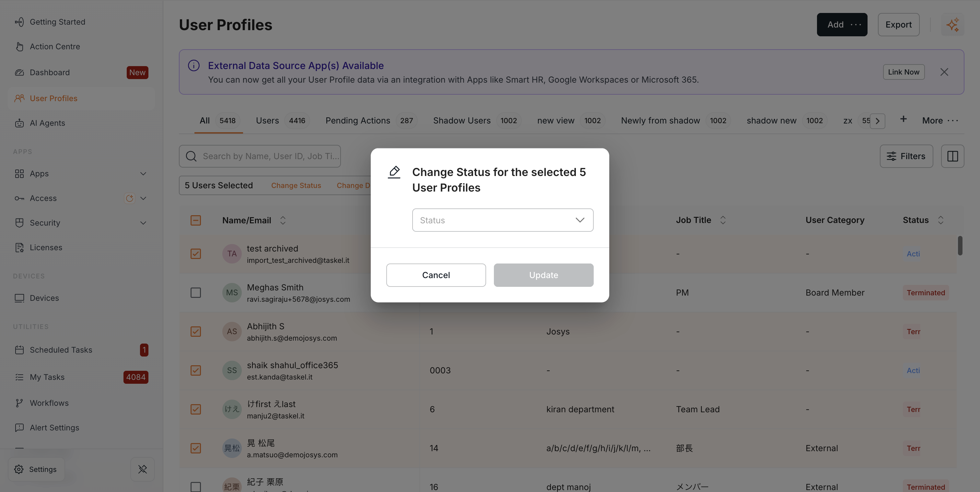Viewport: 980px width, 492px height.
Task: Click the AI Agents robot icon
Action: tap(19, 123)
